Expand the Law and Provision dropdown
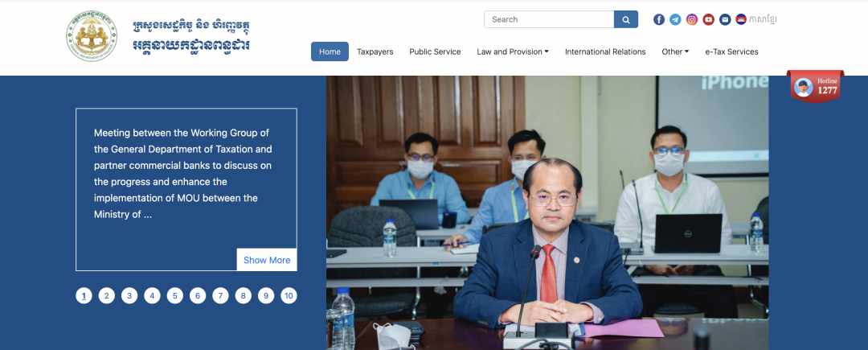 [513, 51]
